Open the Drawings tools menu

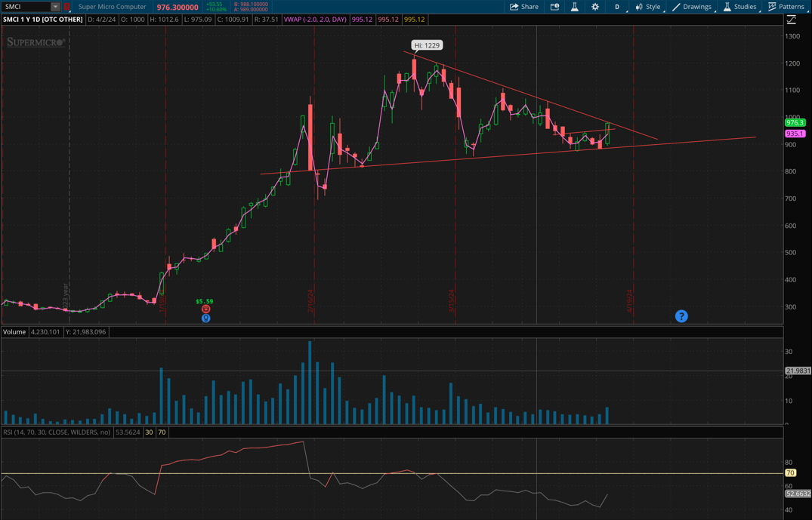(x=691, y=7)
